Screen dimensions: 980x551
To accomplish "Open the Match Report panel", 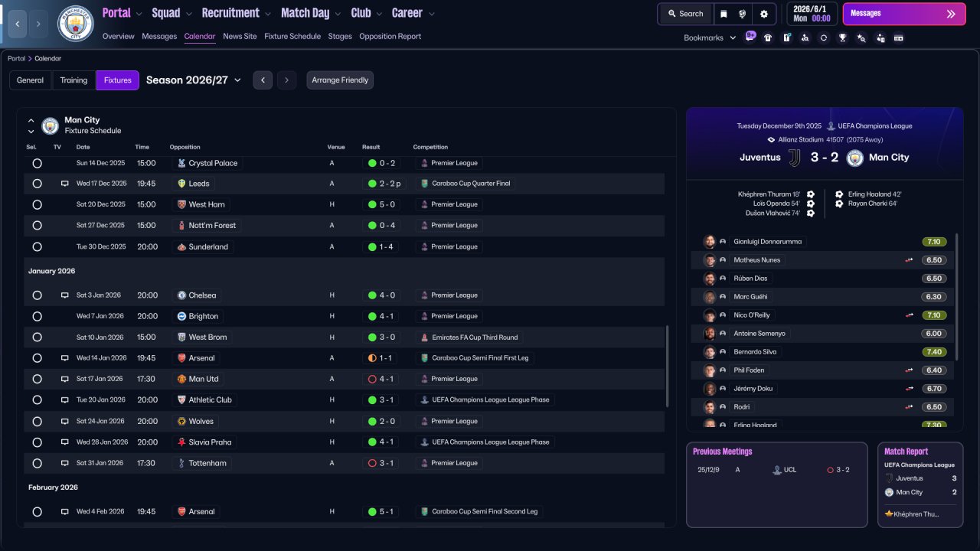I will [920, 484].
